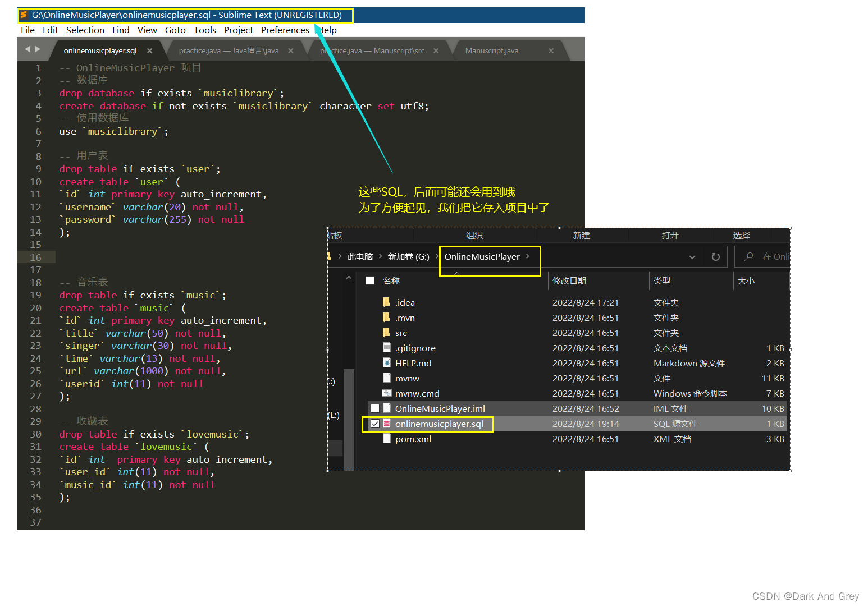Select the mvnw.cmd file icon
868x607 pixels.
(386, 393)
